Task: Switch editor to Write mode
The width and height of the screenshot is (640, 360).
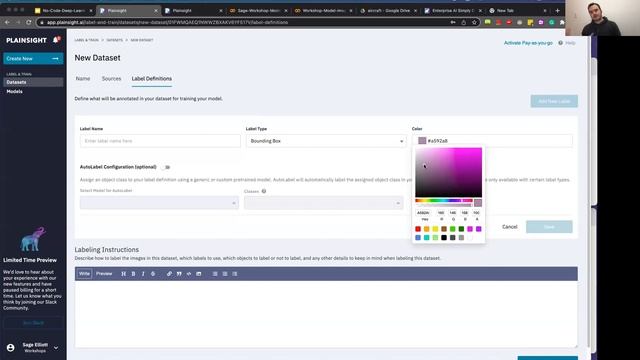Action: (84, 274)
